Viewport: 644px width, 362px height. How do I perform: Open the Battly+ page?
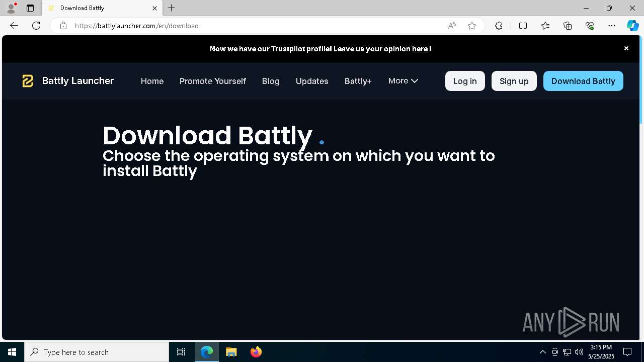point(358,81)
